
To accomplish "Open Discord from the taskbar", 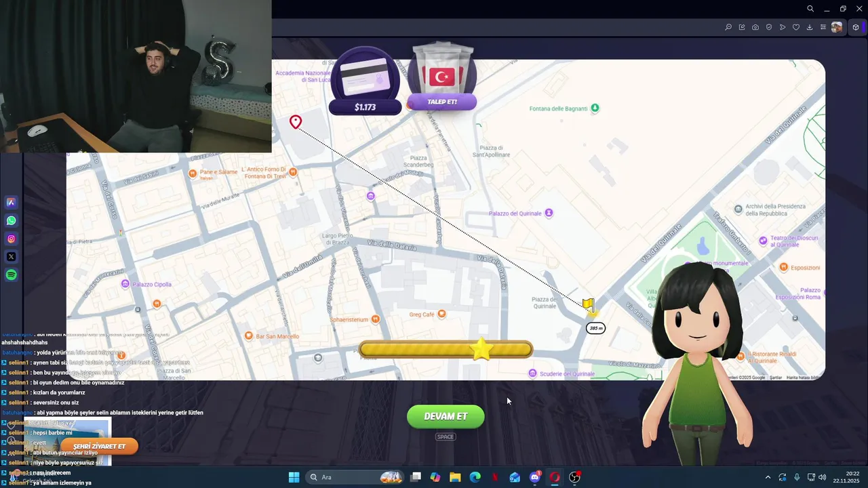I will click(535, 477).
